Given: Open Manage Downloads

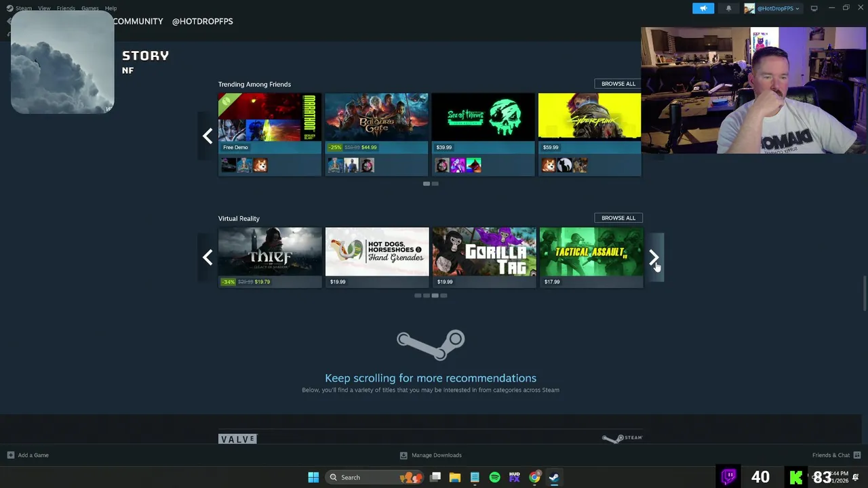Looking at the screenshot, I should pyautogui.click(x=431, y=455).
